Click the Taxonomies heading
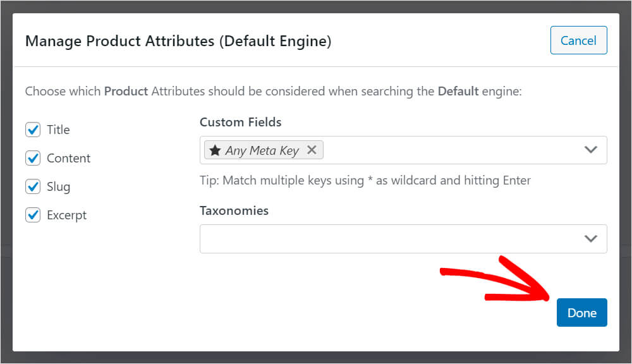Screen dimensions: 632x364 234,210
